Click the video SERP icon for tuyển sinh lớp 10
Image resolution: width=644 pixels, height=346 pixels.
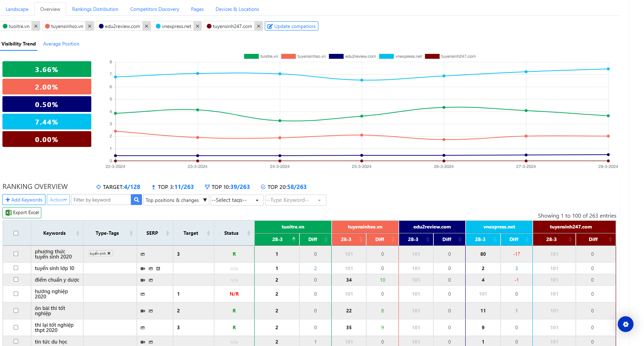pyautogui.click(x=143, y=269)
